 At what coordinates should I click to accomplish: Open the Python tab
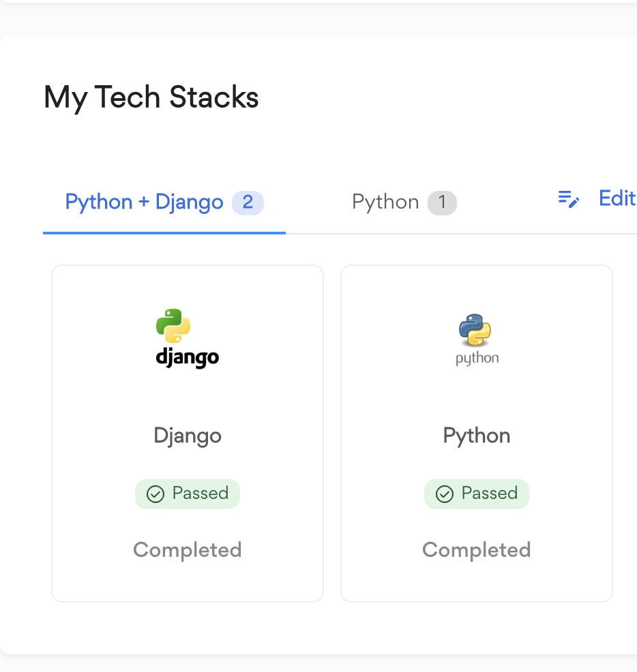pos(404,202)
